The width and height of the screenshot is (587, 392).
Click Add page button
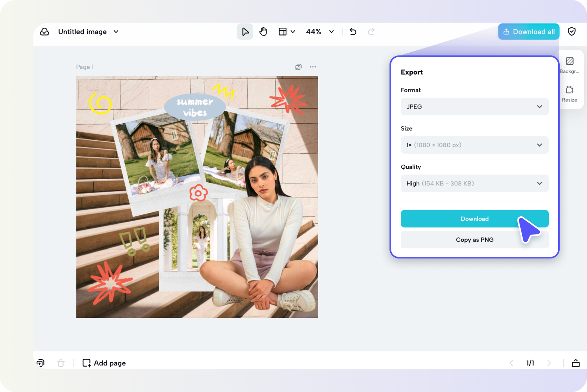[104, 363]
